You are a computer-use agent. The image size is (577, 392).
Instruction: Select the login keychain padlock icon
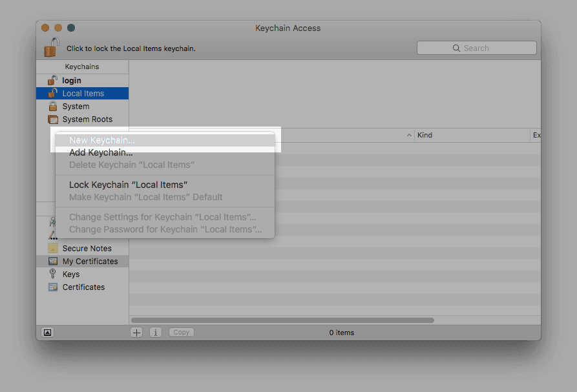pos(53,81)
